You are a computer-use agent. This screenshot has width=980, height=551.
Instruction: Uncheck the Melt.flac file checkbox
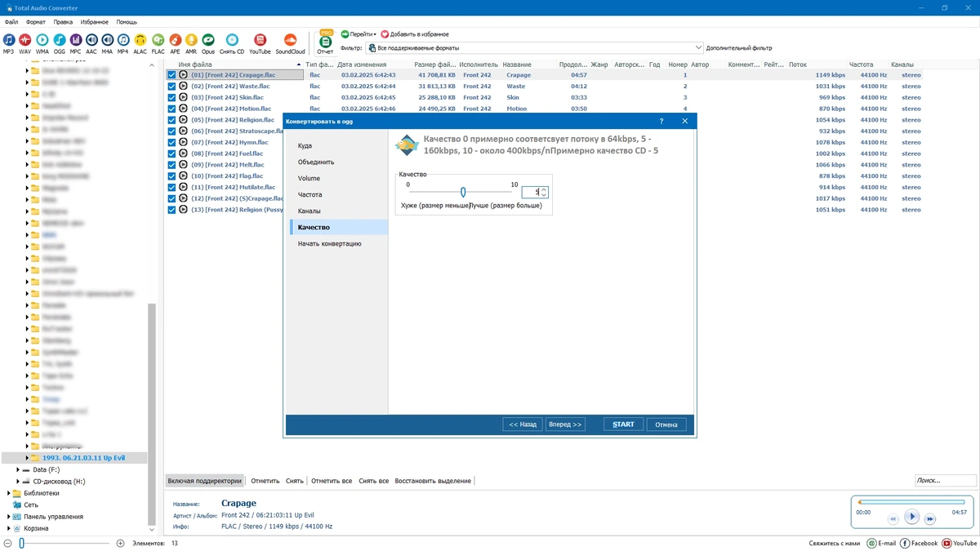[171, 165]
